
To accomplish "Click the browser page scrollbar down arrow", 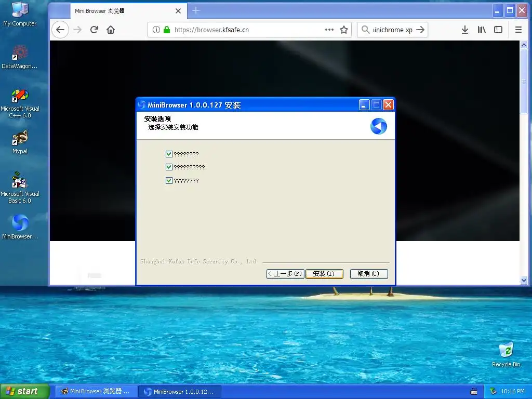I will point(524,280).
